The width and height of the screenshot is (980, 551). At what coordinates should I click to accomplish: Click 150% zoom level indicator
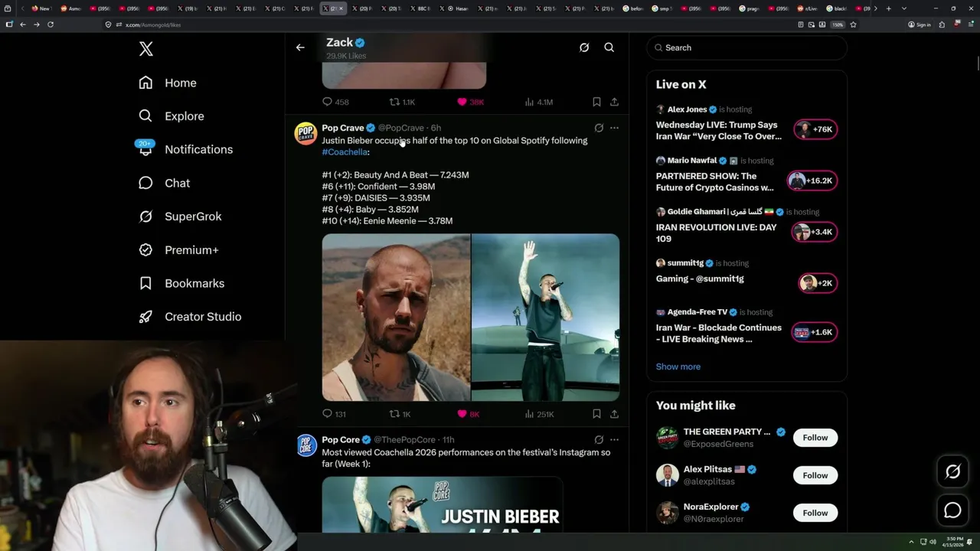click(x=838, y=24)
